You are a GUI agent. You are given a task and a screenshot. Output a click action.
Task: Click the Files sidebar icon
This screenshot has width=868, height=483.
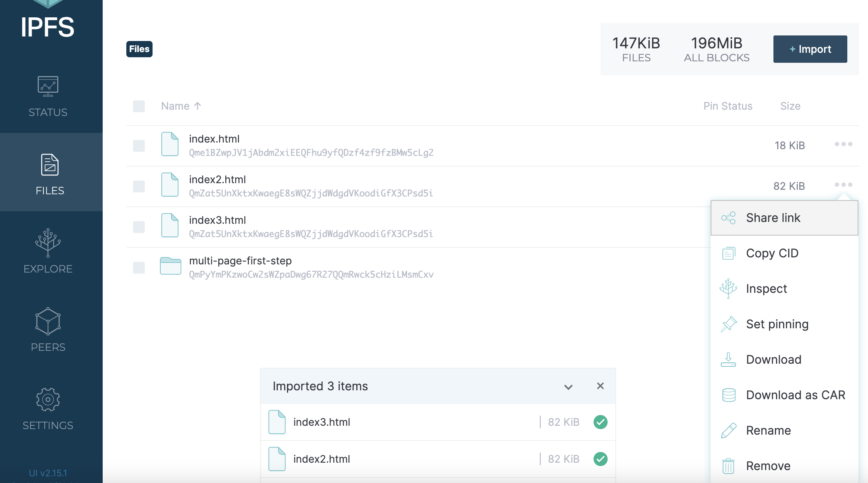point(50,165)
